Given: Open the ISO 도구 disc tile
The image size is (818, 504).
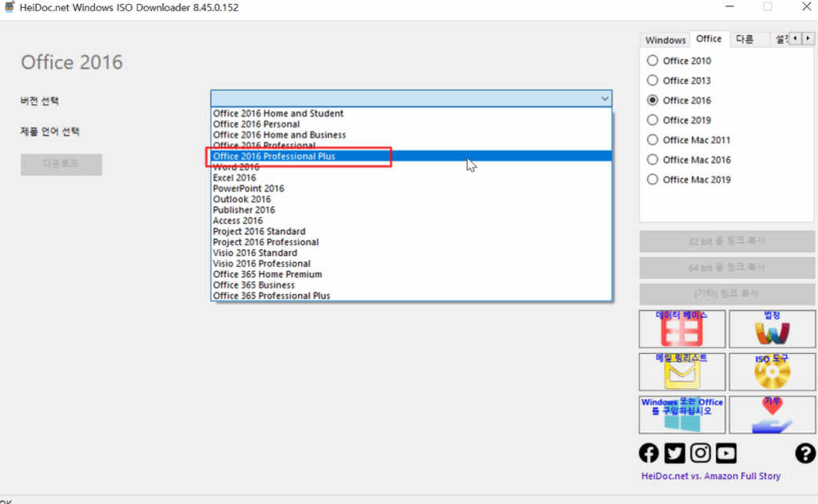Looking at the screenshot, I should [772, 371].
